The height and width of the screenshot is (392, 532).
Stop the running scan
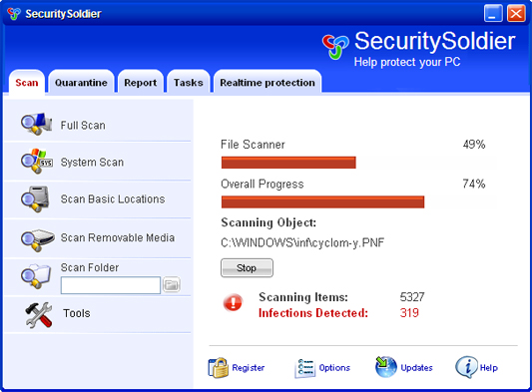[x=247, y=268]
